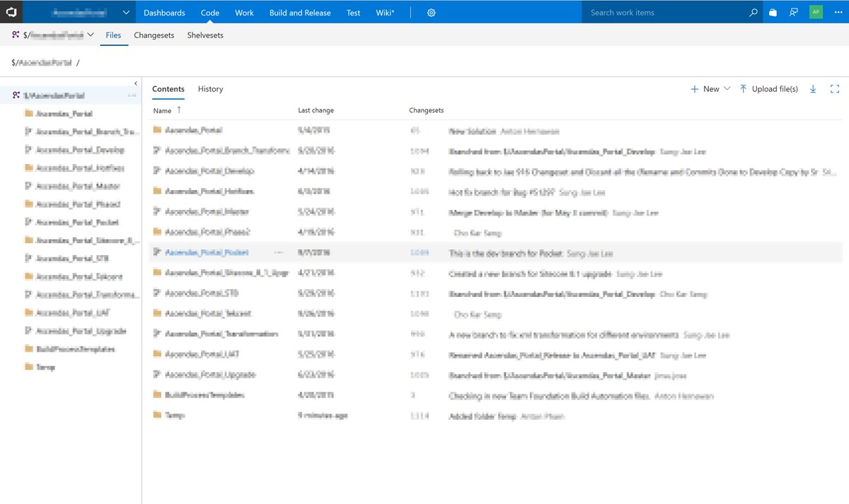Open changeset link on the Pocket row
849x504 pixels.
(420, 253)
